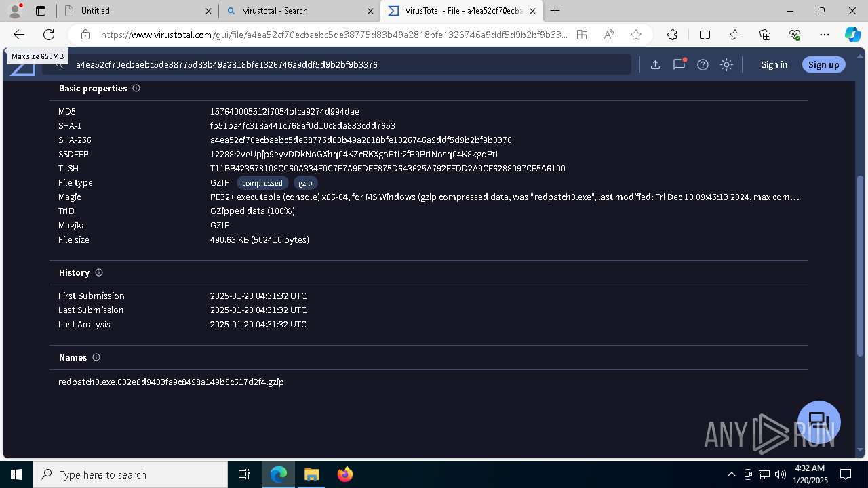
Task: Open the Edge profile icon
Action: (15, 11)
